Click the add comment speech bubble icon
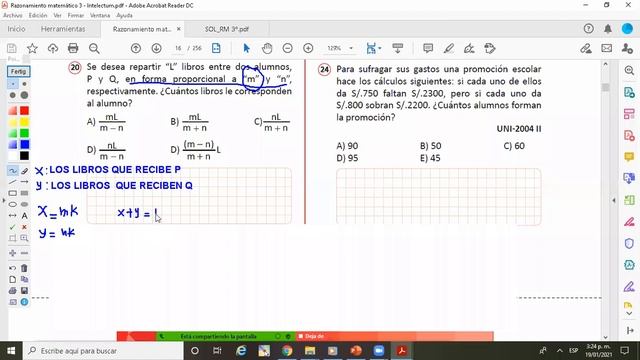The height and width of the screenshot is (360, 640). point(428,49)
